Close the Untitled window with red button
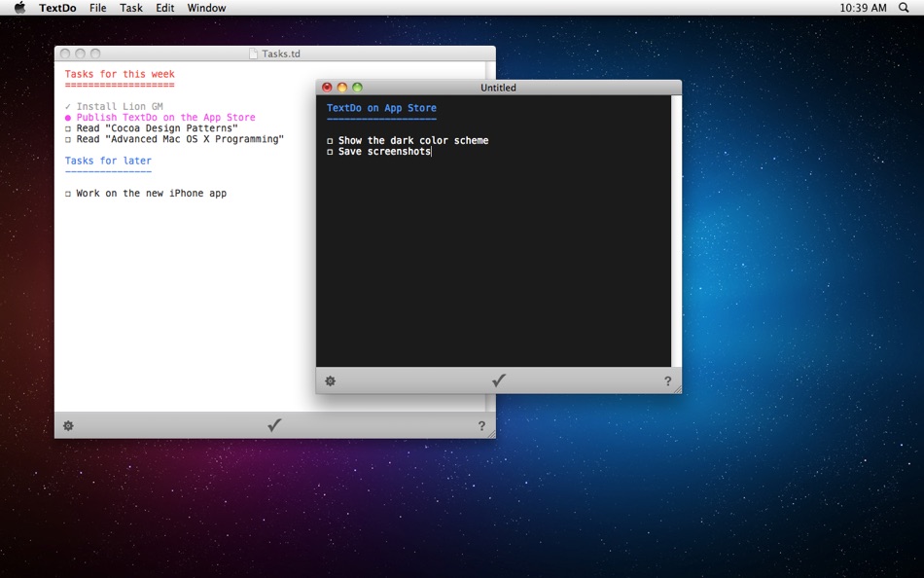 point(327,88)
